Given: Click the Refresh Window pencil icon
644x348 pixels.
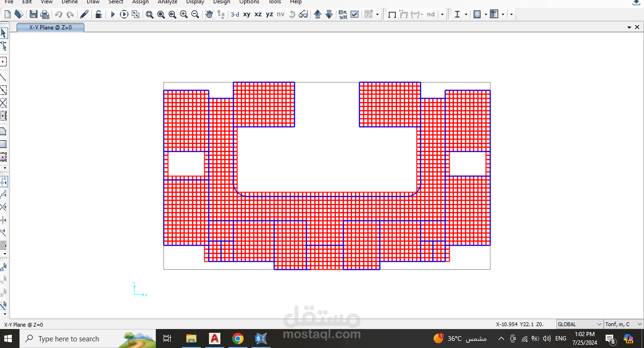Looking at the screenshot, I should click(x=84, y=14).
